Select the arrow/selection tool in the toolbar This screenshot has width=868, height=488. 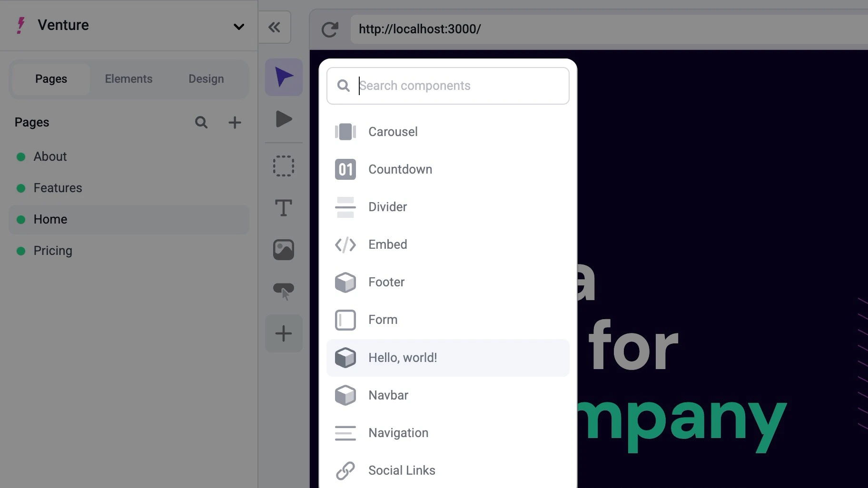(x=283, y=77)
